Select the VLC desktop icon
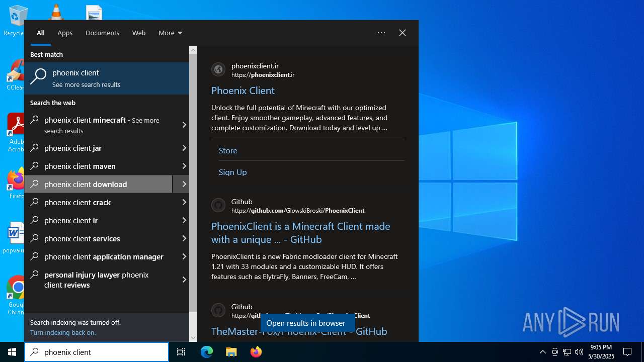 pos(55,12)
